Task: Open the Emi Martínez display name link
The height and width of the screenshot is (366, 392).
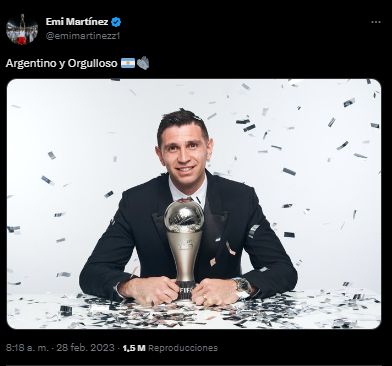Action: point(77,22)
